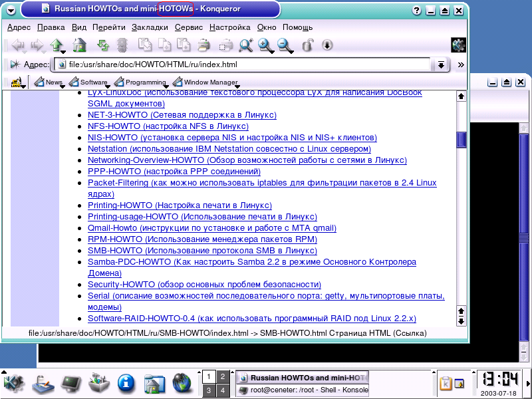This screenshot has width=532, height=399.
Task: Open the Qmail-Howto link
Action: [x=212, y=228]
